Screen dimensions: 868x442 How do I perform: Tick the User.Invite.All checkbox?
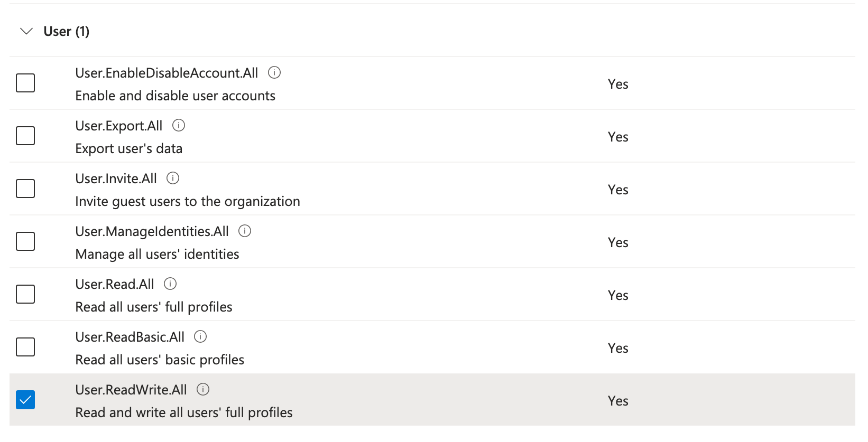coord(25,189)
